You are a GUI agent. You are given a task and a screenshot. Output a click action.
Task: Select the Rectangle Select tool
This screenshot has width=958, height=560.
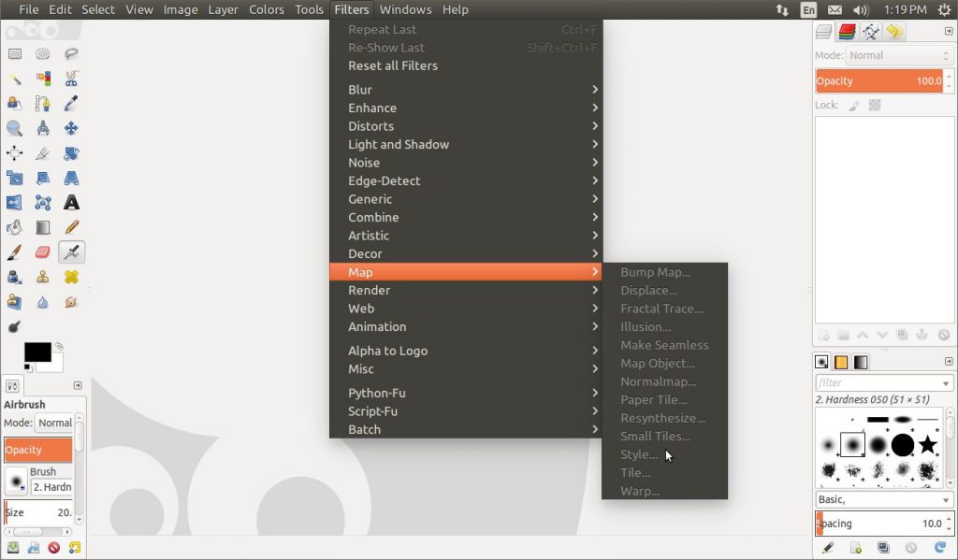[15, 53]
